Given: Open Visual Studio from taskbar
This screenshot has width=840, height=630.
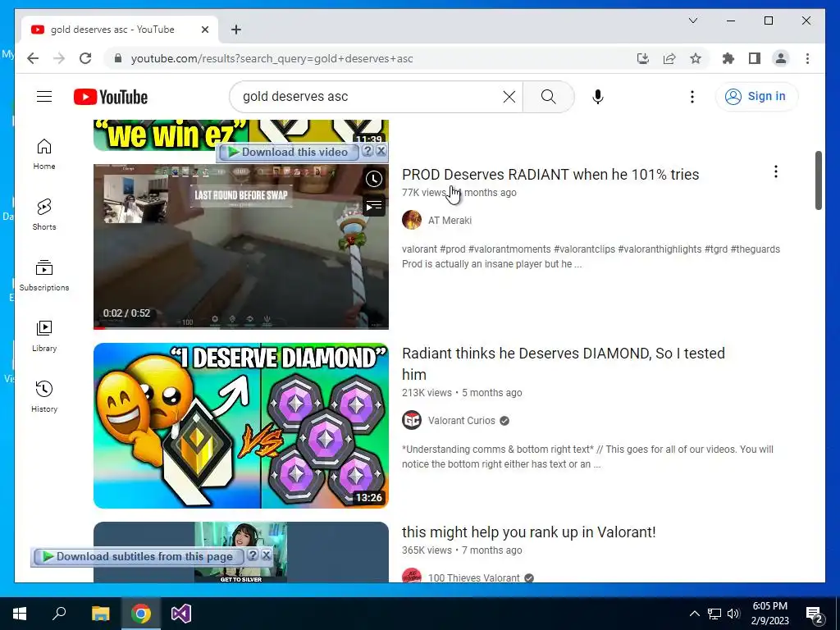Looking at the screenshot, I should pos(181,614).
